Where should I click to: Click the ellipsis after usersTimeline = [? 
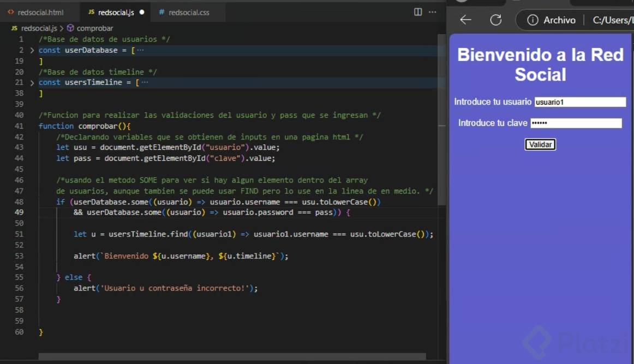click(x=145, y=82)
